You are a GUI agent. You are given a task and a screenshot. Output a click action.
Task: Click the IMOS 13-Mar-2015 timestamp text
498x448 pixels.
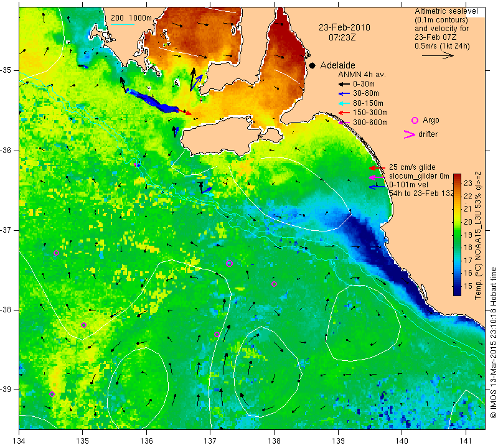pyautogui.click(x=493, y=342)
